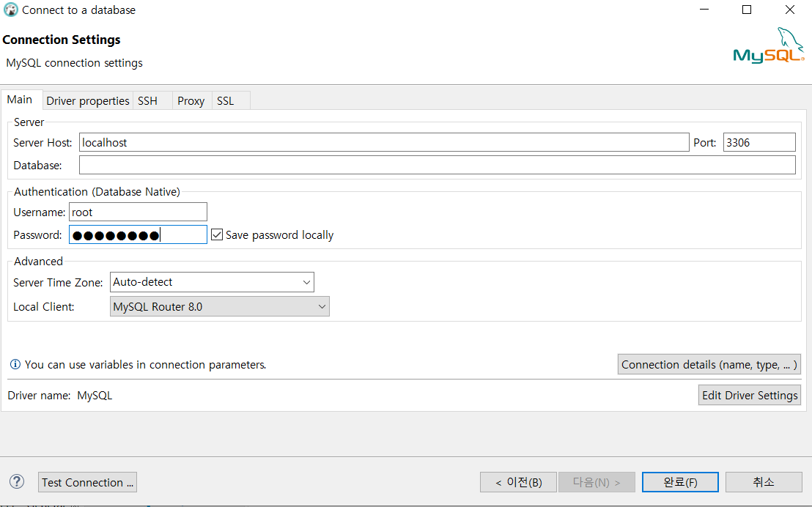Click the 'Driver name: MySQL' text

60,396
